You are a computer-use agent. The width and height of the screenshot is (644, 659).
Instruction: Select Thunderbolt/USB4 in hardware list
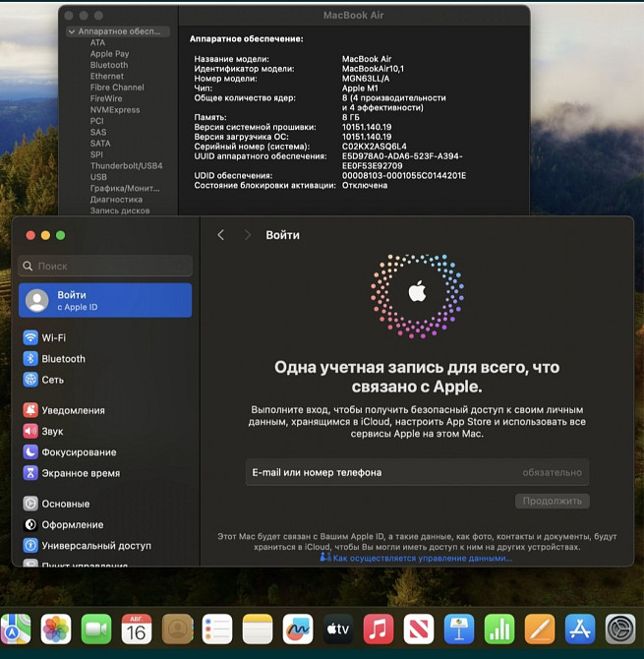tap(127, 165)
